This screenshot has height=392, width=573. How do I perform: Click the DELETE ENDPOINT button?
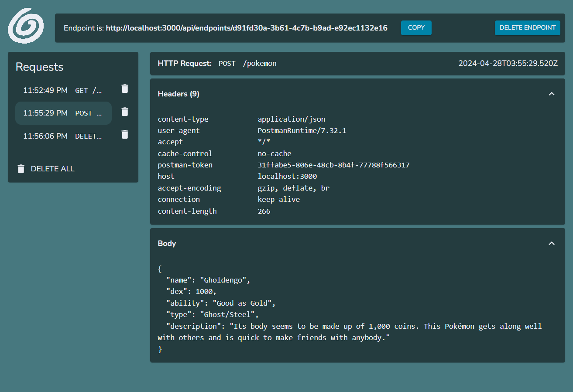(x=527, y=27)
